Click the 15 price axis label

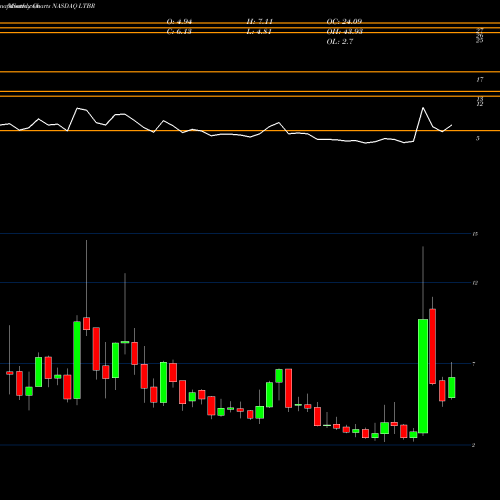point(475,234)
